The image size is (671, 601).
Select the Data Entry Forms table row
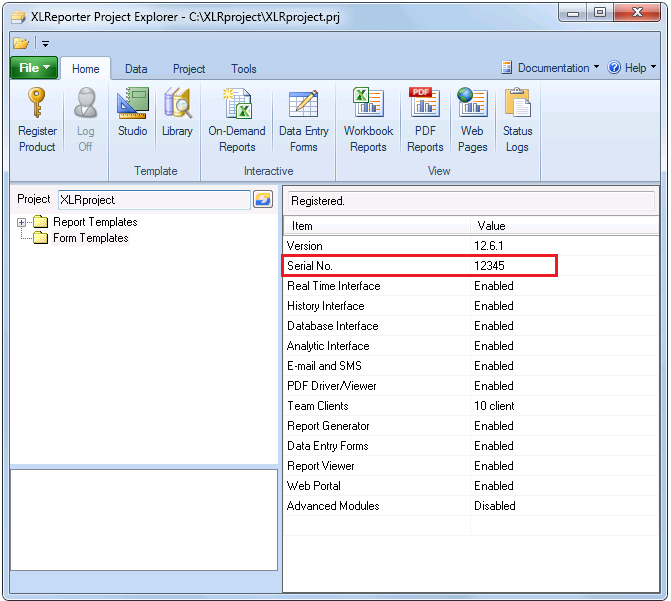tap(471, 446)
